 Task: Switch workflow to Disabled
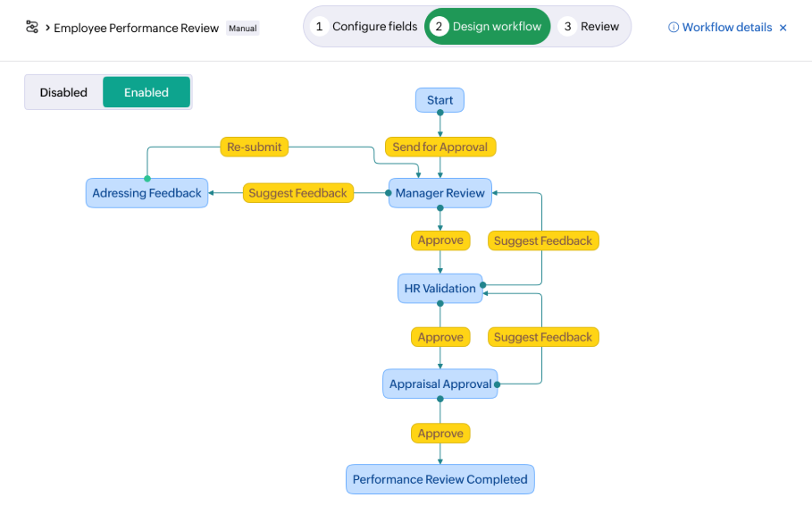point(63,92)
